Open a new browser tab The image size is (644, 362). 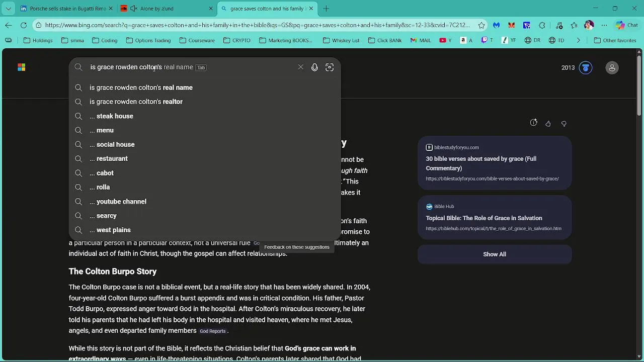pos(326,9)
